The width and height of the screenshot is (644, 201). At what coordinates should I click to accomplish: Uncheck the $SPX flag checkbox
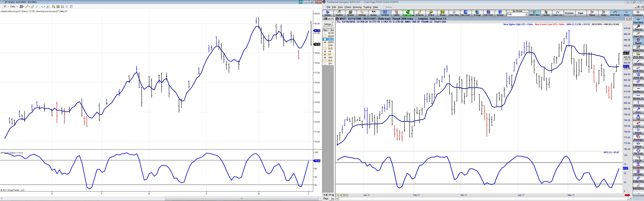[325, 42]
